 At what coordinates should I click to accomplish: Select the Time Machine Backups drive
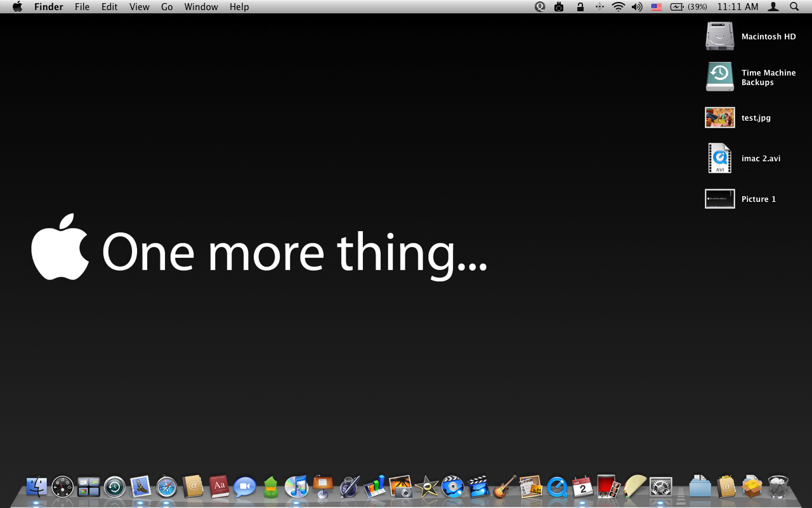720,77
